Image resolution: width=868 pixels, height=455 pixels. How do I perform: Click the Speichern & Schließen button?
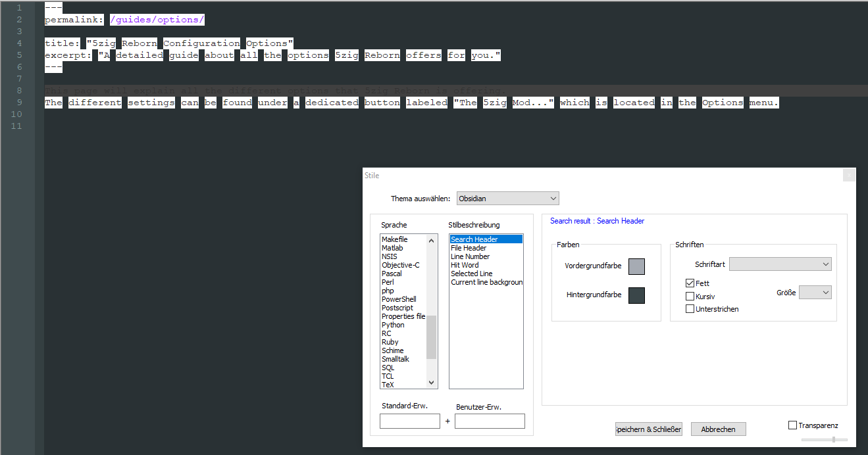pyautogui.click(x=648, y=429)
